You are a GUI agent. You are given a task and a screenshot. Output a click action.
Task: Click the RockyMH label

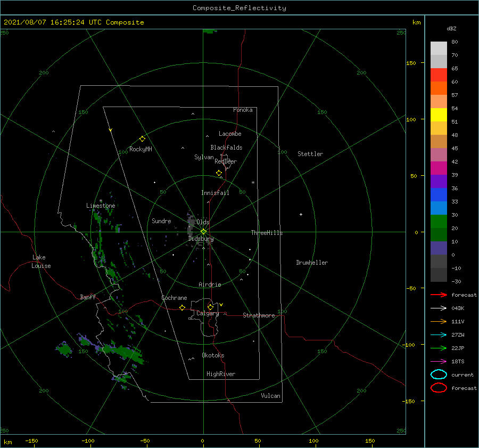click(140, 149)
